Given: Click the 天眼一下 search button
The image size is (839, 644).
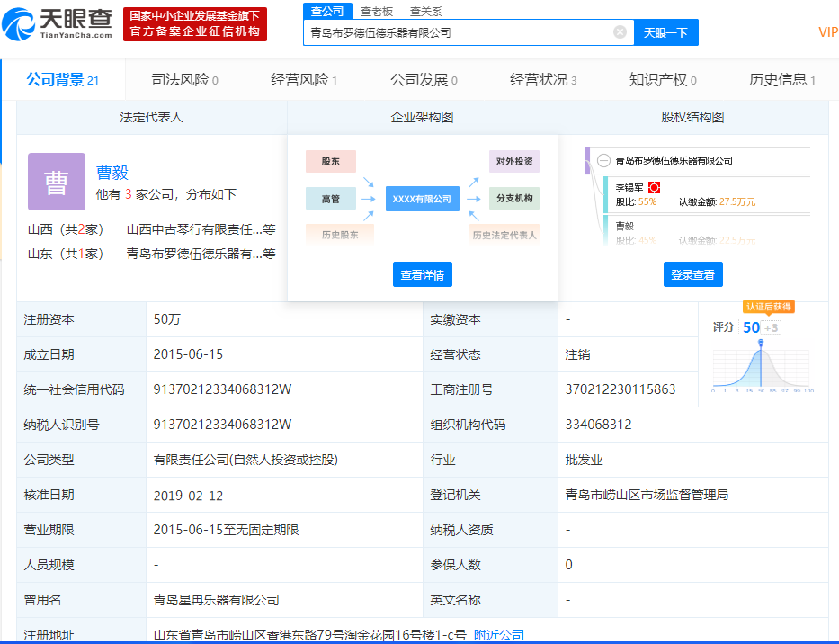Looking at the screenshot, I should 665,32.
